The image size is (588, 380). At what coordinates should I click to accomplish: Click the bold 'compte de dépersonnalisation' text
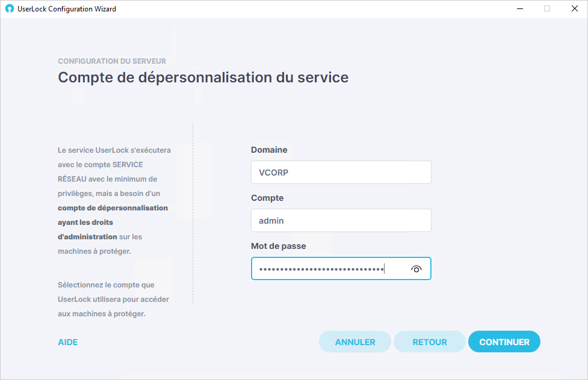(113, 208)
